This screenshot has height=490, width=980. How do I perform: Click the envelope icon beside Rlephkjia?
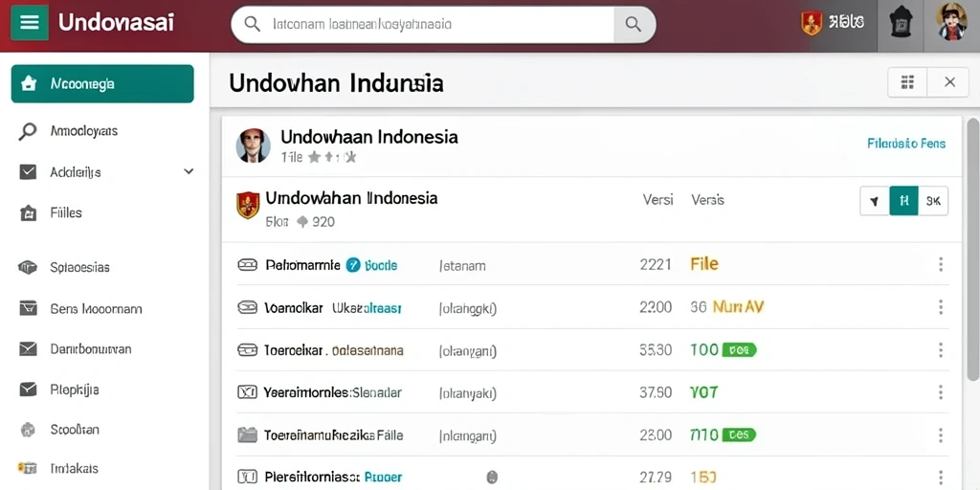[28, 390]
